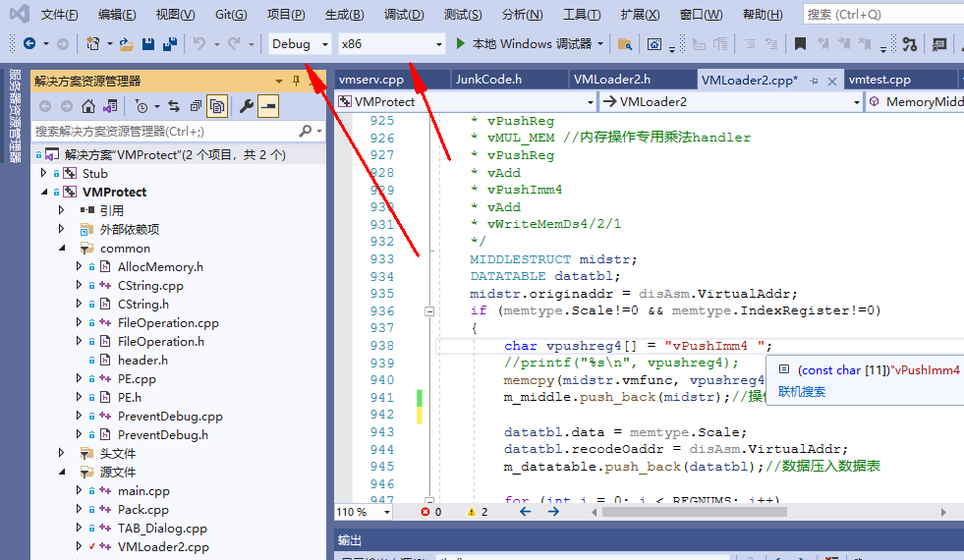This screenshot has height=560, width=964.
Task: Click the 联机搜索 link in tooltip
Action: click(802, 392)
